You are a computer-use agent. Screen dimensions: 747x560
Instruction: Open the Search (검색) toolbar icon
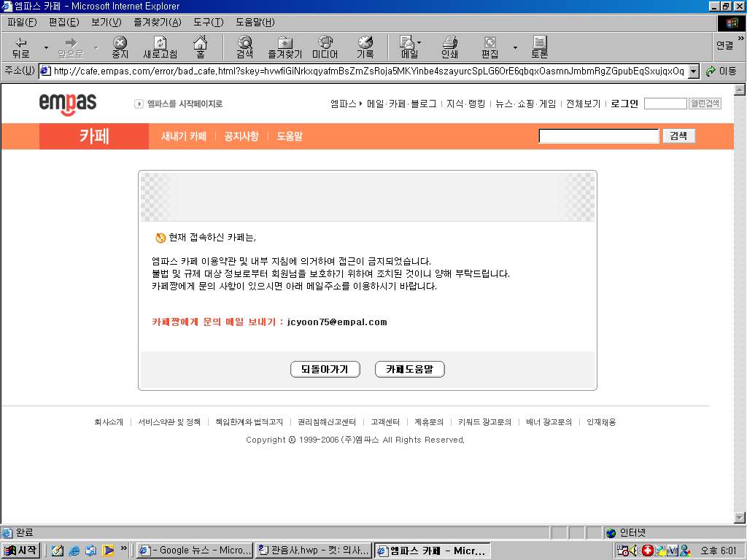coord(244,47)
